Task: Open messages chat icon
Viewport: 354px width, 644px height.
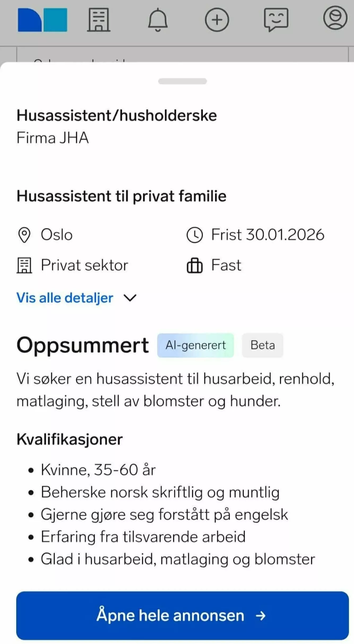Action: coord(276,19)
